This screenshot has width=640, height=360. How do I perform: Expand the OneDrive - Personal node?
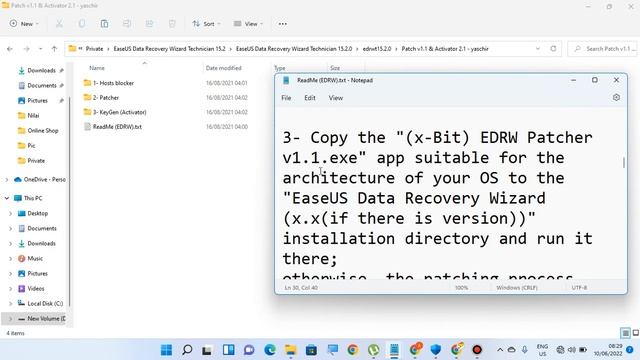(x=7, y=180)
